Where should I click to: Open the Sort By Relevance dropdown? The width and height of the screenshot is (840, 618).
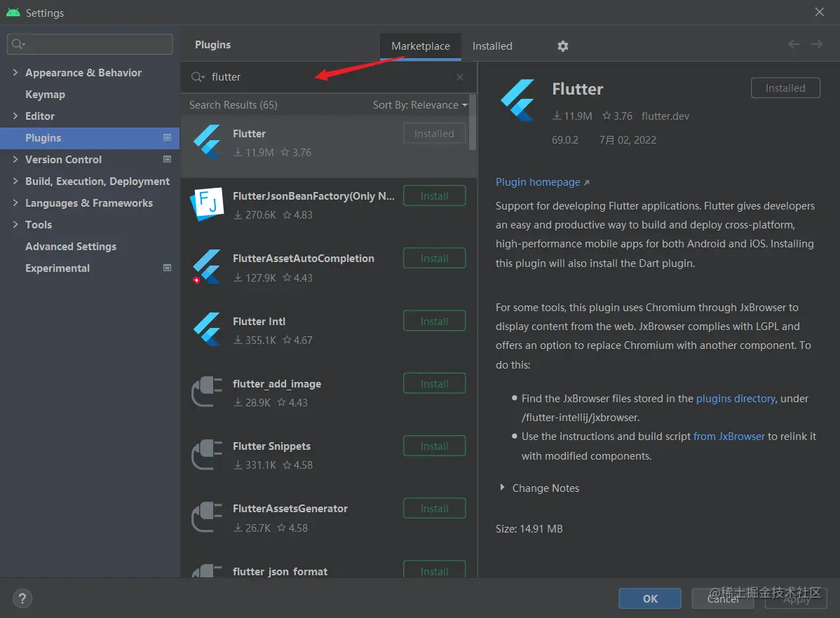pos(420,105)
